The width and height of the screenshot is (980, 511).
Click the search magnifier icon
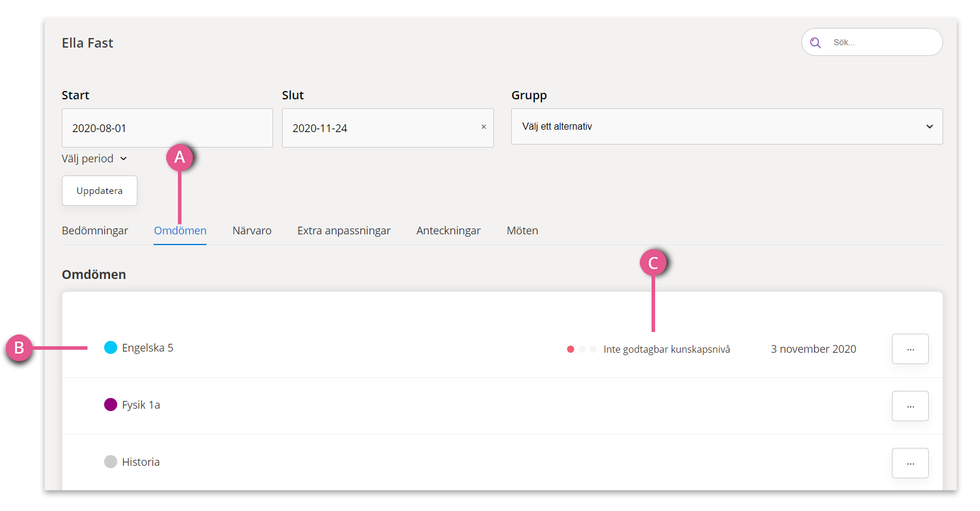(x=815, y=43)
